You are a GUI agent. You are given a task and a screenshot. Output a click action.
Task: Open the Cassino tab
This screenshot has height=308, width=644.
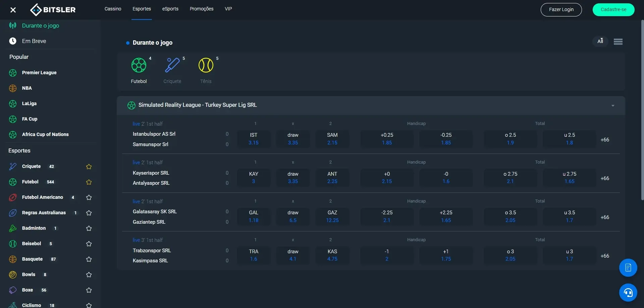[x=113, y=9]
